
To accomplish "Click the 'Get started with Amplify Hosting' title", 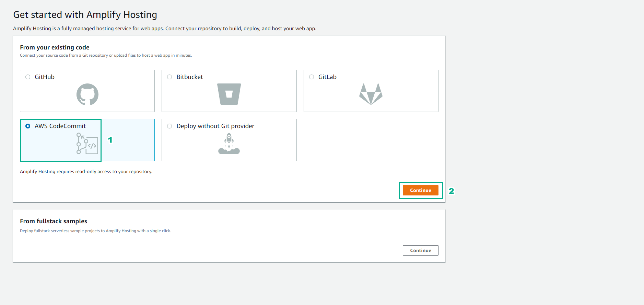I will tap(85, 15).
